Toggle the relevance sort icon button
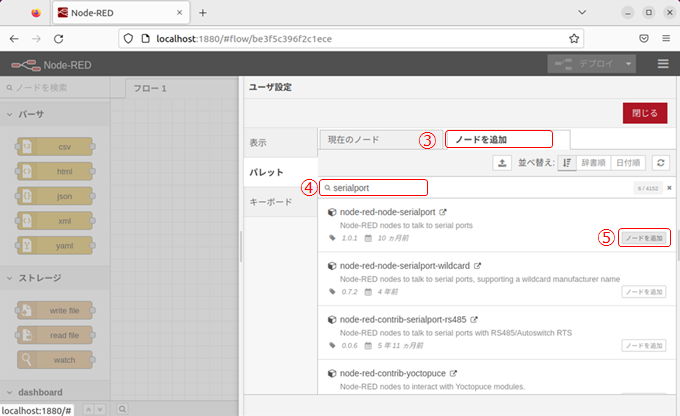The height and width of the screenshot is (416, 680). (566, 163)
